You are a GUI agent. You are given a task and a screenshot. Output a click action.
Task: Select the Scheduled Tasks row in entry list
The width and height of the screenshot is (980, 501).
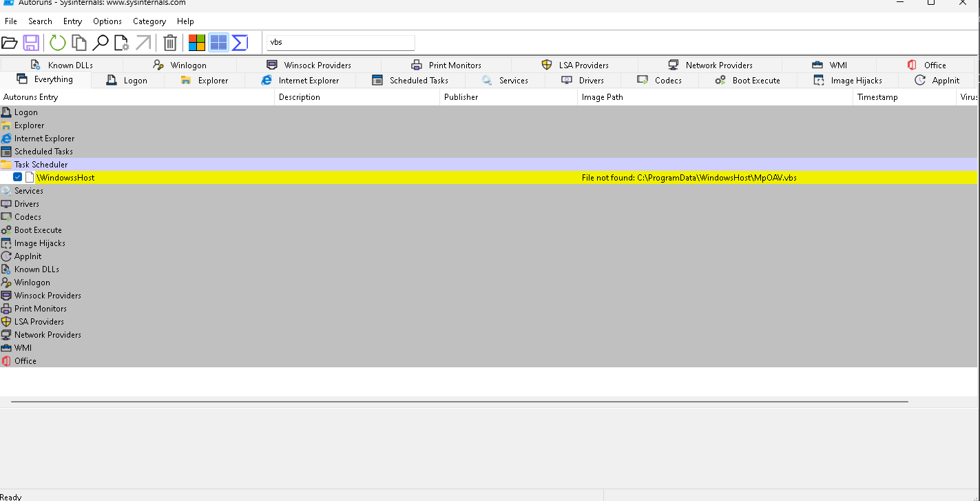click(488, 152)
